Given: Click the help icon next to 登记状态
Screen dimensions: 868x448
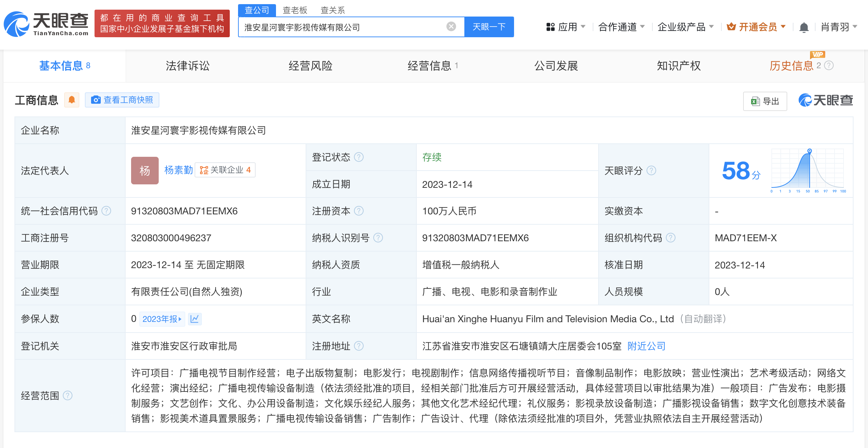Looking at the screenshot, I should [359, 157].
